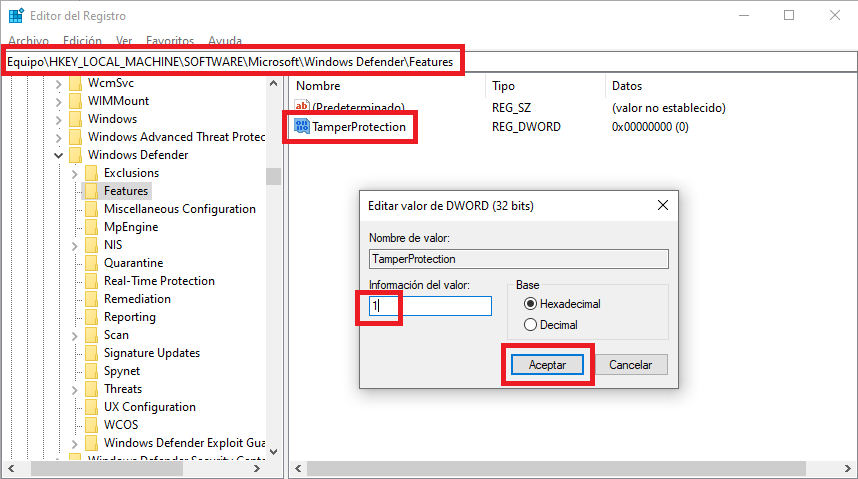Viewport: 858px width, 479px height.
Task: Collapse the Windows Defender key
Action: point(59,155)
